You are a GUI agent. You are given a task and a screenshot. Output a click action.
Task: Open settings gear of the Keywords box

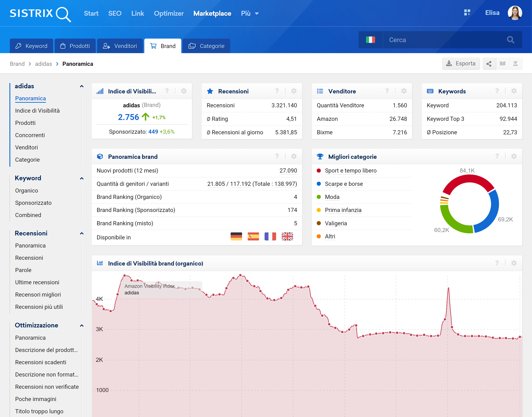[514, 91]
